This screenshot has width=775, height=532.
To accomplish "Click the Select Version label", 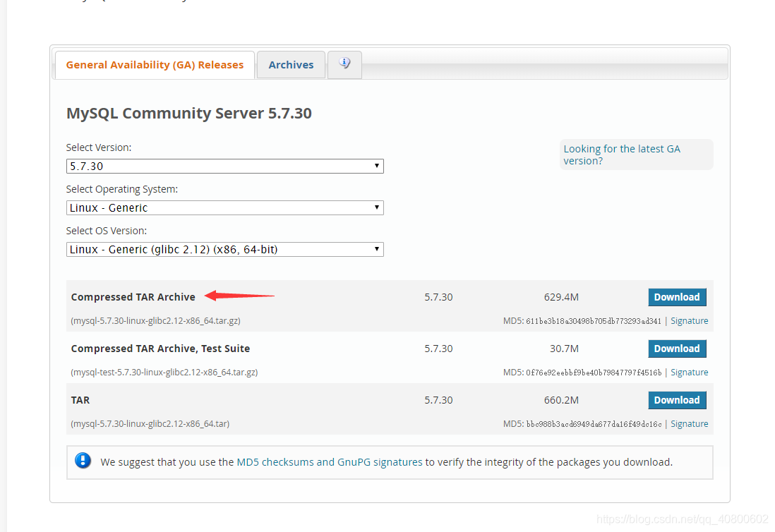I will [x=99, y=147].
